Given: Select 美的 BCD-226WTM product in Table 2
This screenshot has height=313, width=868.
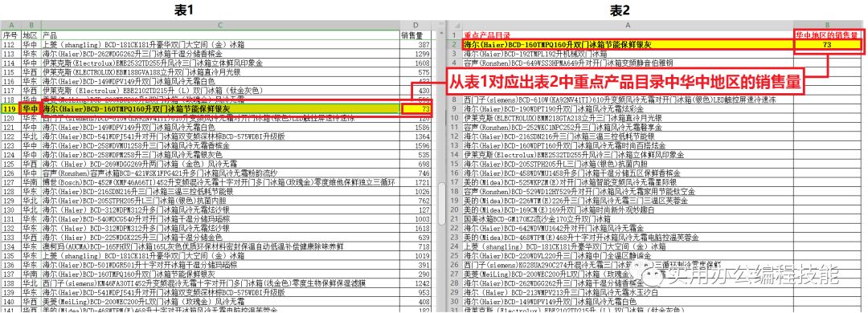Looking at the screenshot, I should pyautogui.click(x=627, y=200).
